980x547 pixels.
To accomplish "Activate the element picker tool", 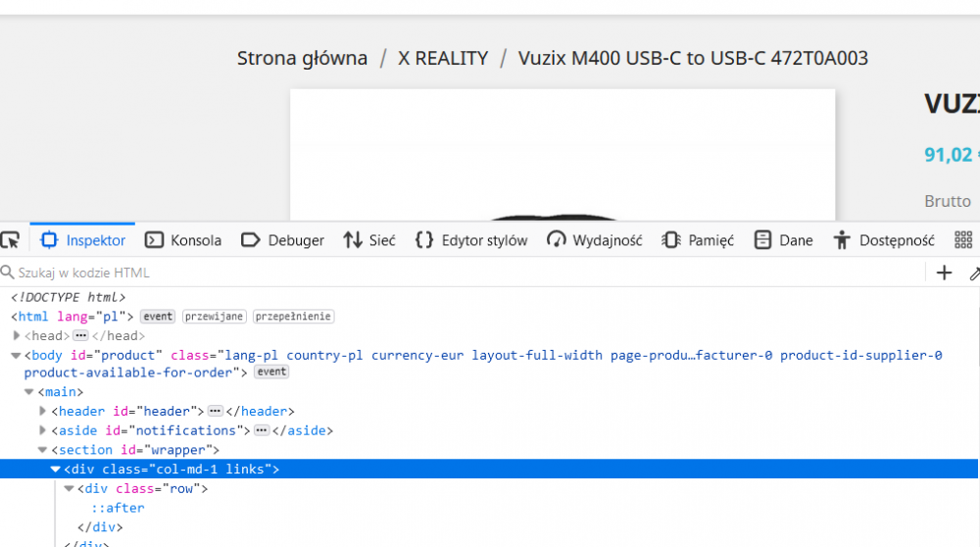I will tap(11, 240).
